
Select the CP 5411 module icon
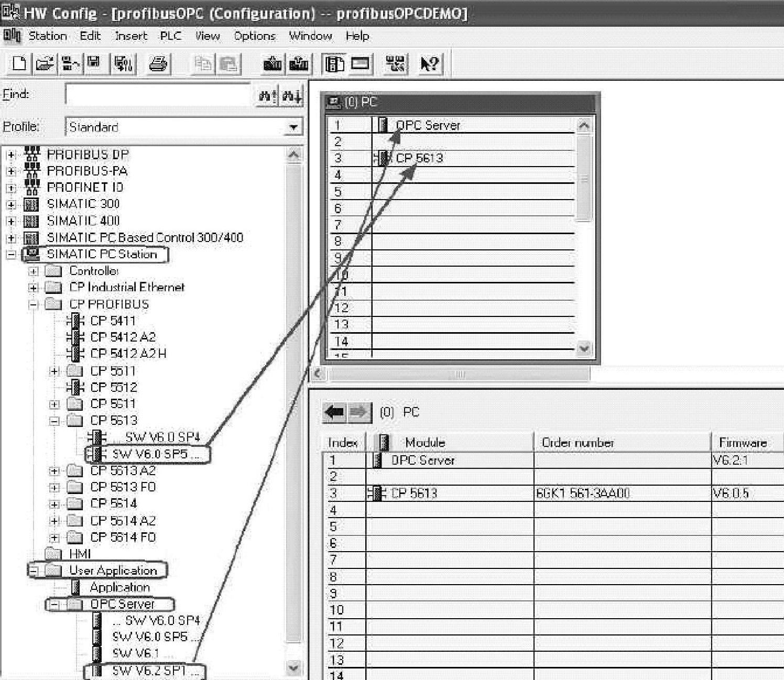75,321
